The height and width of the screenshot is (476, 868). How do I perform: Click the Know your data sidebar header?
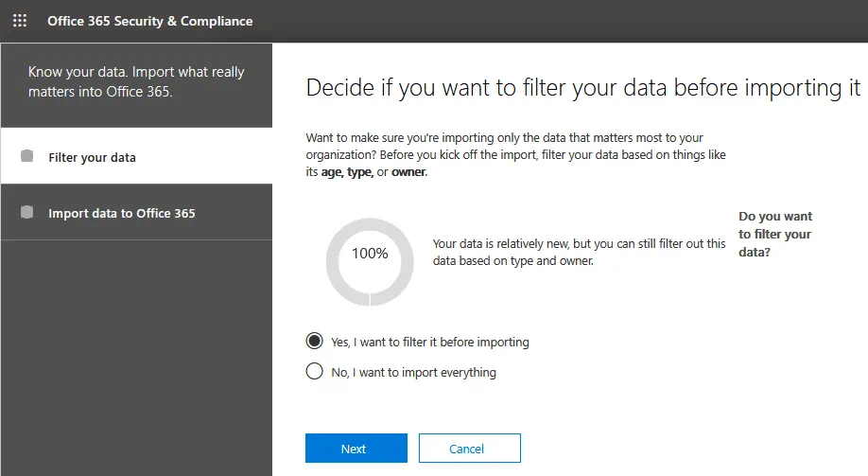pyautogui.click(x=136, y=82)
